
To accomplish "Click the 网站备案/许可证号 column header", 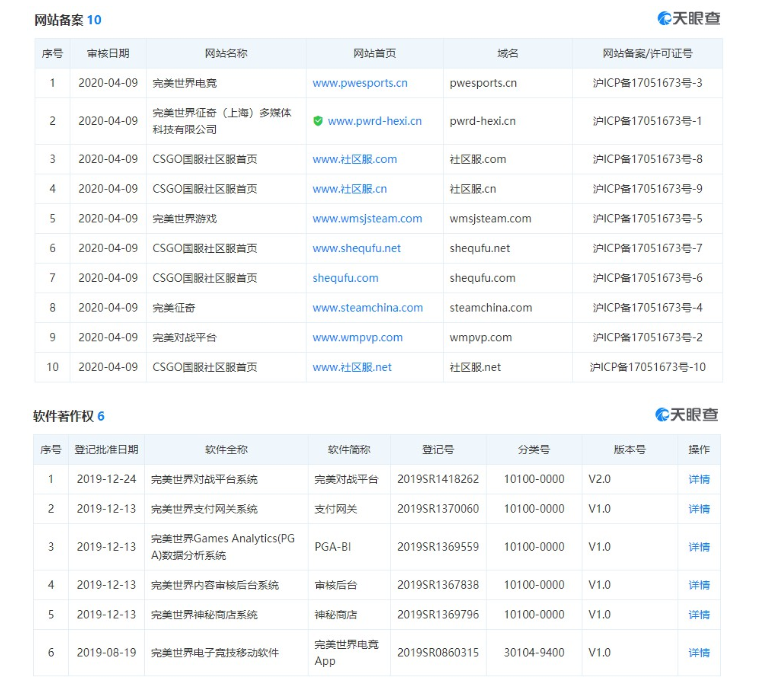I will pyautogui.click(x=647, y=54).
